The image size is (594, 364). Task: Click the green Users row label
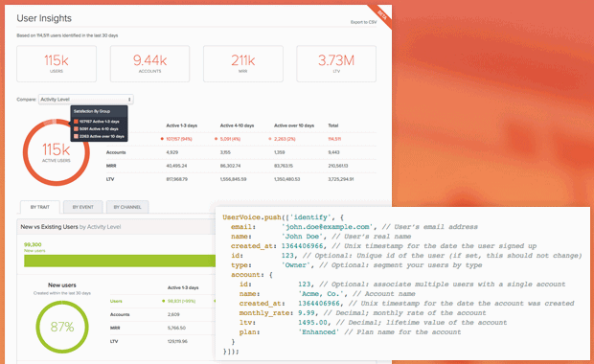tap(116, 301)
